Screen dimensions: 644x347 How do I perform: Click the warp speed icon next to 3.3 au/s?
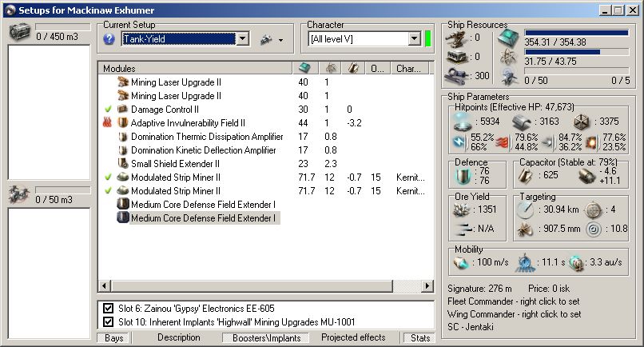(x=577, y=263)
